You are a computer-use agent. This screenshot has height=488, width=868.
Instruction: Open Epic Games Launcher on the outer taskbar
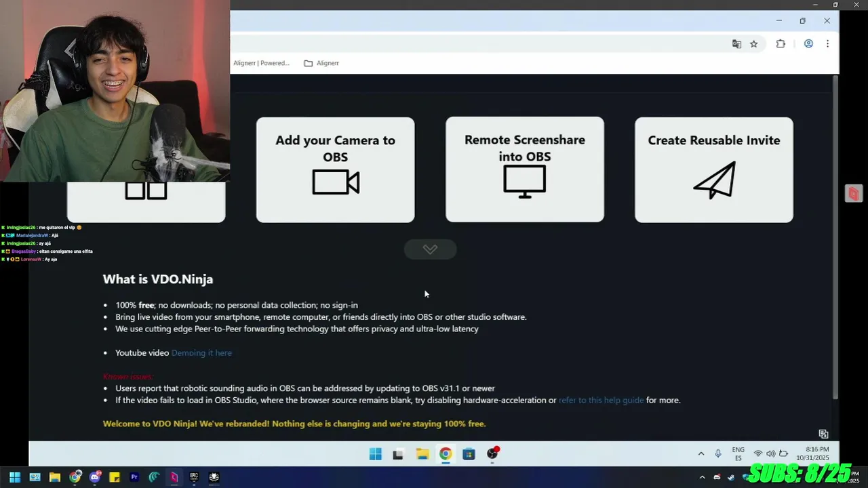coord(194,477)
